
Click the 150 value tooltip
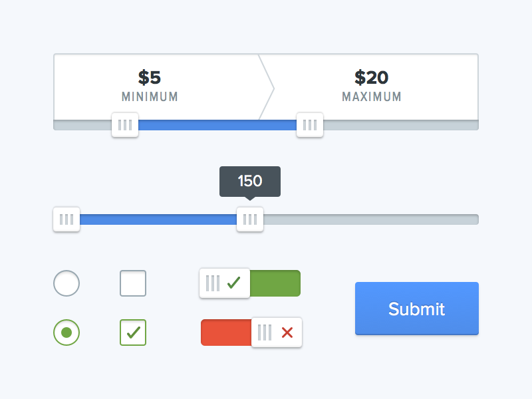coord(249,180)
